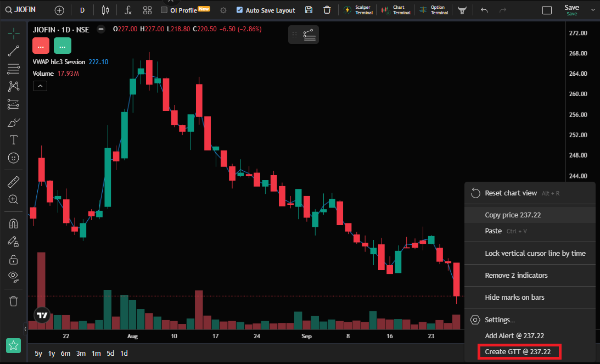Open the JIOFIN symbol search
The image size is (600, 364).
click(x=21, y=10)
